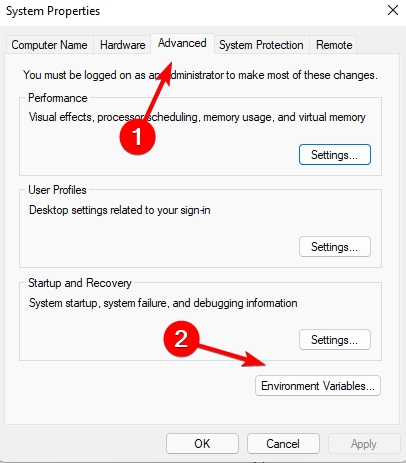Click the User Profiles group label
The width and height of the screenshot is (406, 463).
click(57, 190)
